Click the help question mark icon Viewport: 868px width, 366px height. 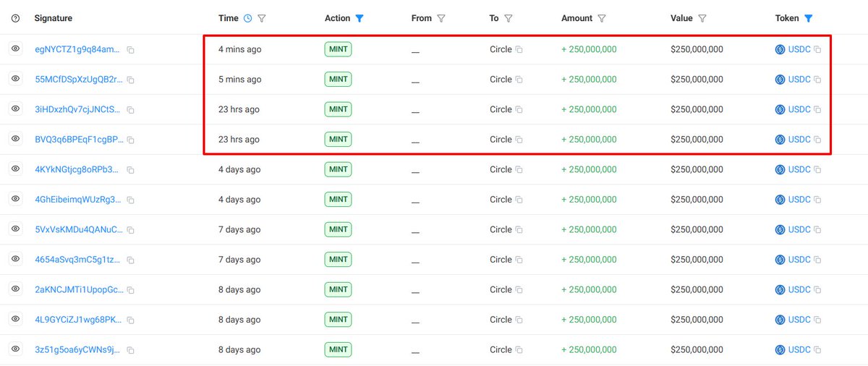pos(16,18)
